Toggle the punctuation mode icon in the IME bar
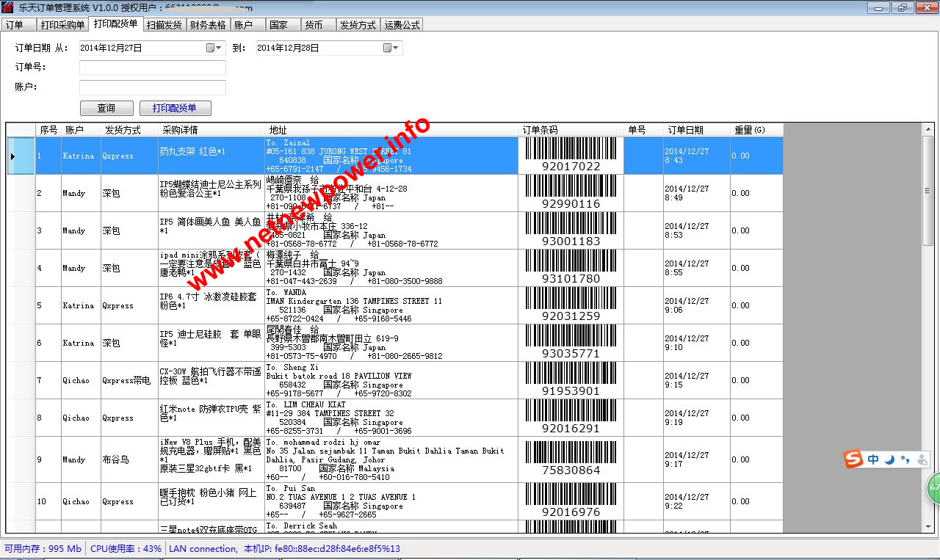 (x=905, y=459)
